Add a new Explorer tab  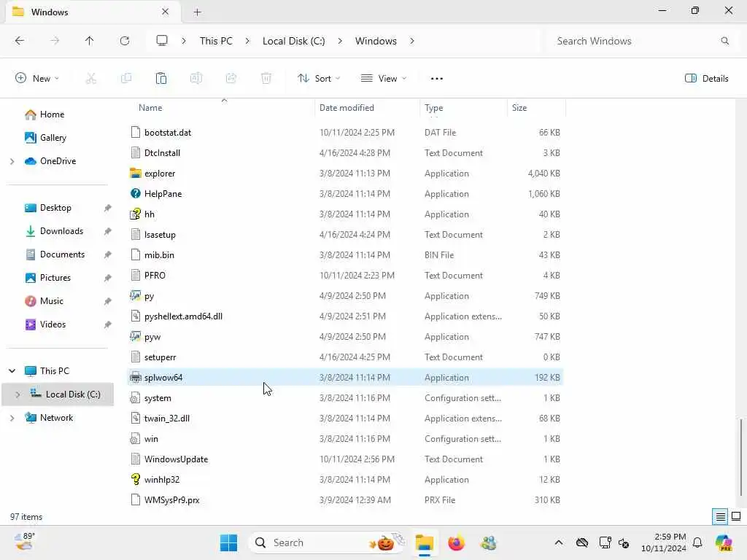pyautogui.click(x=197, y=12)
